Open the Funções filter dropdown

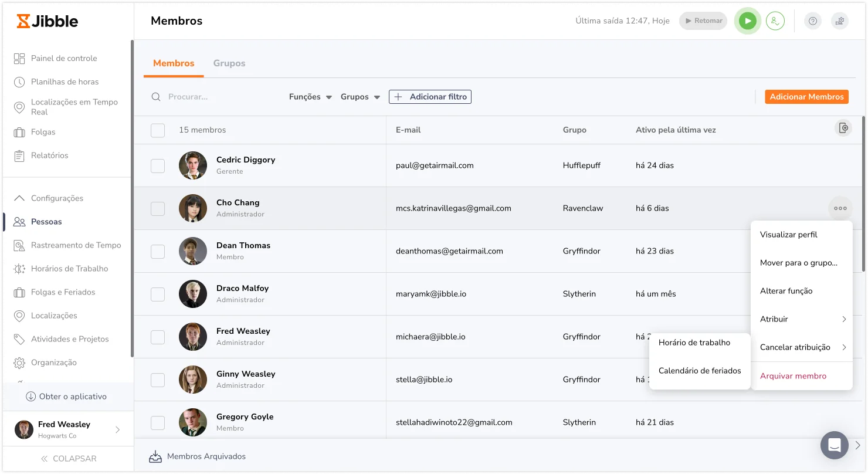(x=311, y=97)
